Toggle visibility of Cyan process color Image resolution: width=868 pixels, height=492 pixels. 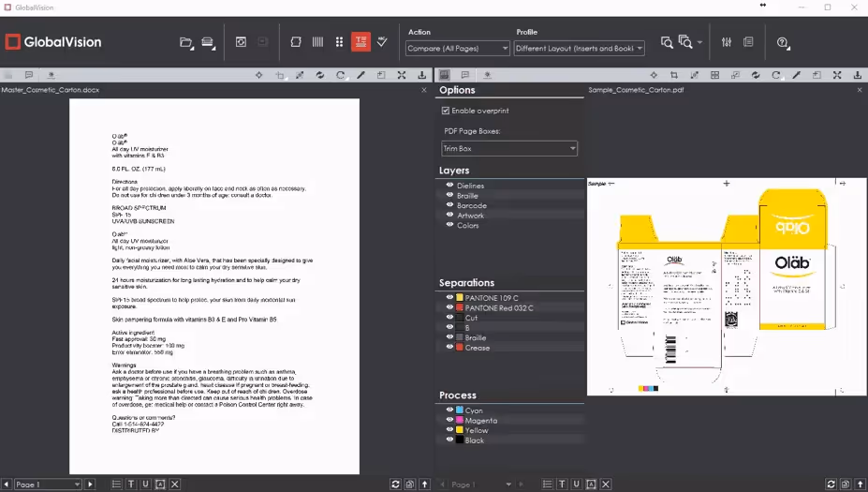pos(449,410)
